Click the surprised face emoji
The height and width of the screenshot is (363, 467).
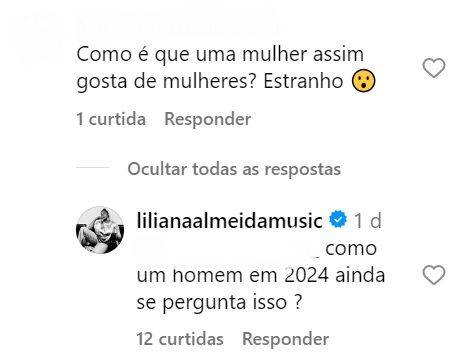tap(363, 81)
